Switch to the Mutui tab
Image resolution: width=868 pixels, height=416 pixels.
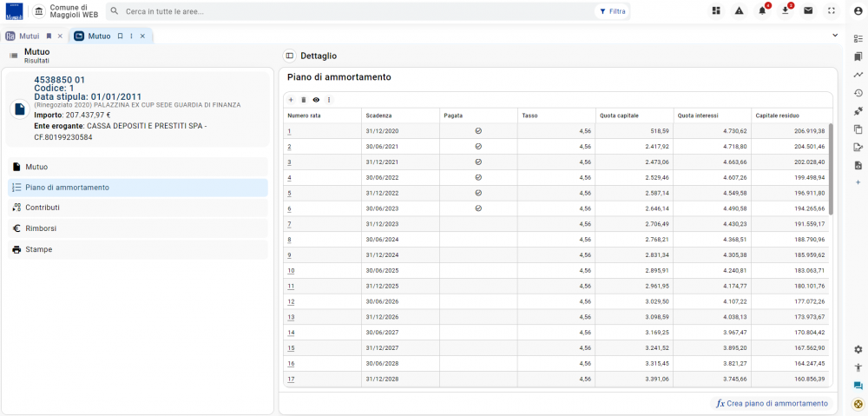click(x=30, y=36)
